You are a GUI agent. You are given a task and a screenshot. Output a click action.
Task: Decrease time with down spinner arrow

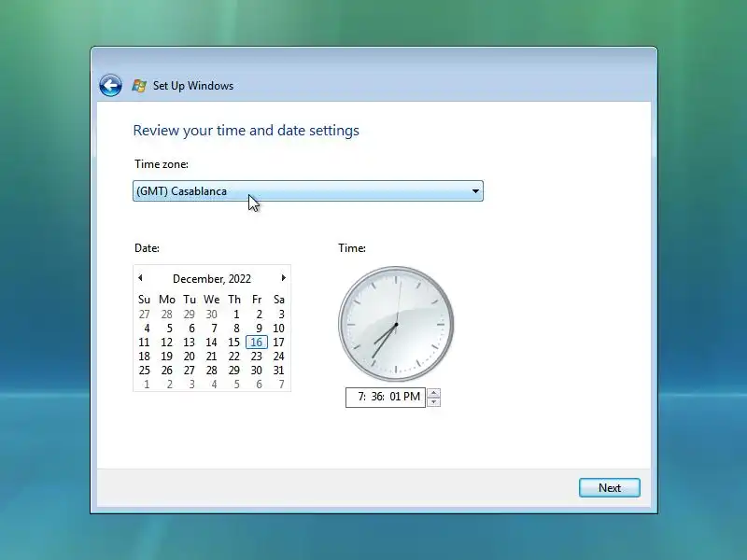pyautogui.click(x=433, y=402)
